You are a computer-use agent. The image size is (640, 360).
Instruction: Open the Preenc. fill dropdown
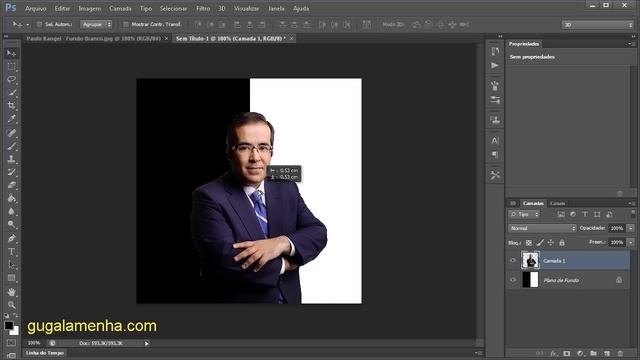(x=631, y=242)
